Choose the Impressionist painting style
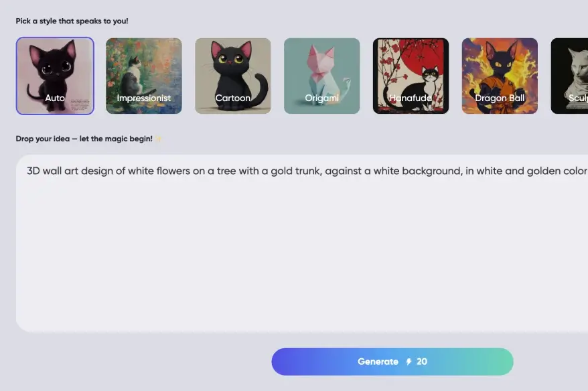588x391 pixels. [x=144, y=76]
